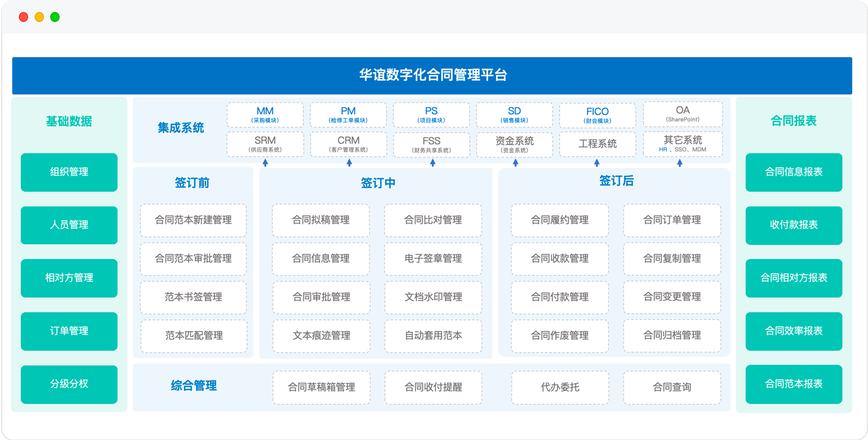Open 文档水印管理
The height and width of the screenshot is (440, 868).
433,297
